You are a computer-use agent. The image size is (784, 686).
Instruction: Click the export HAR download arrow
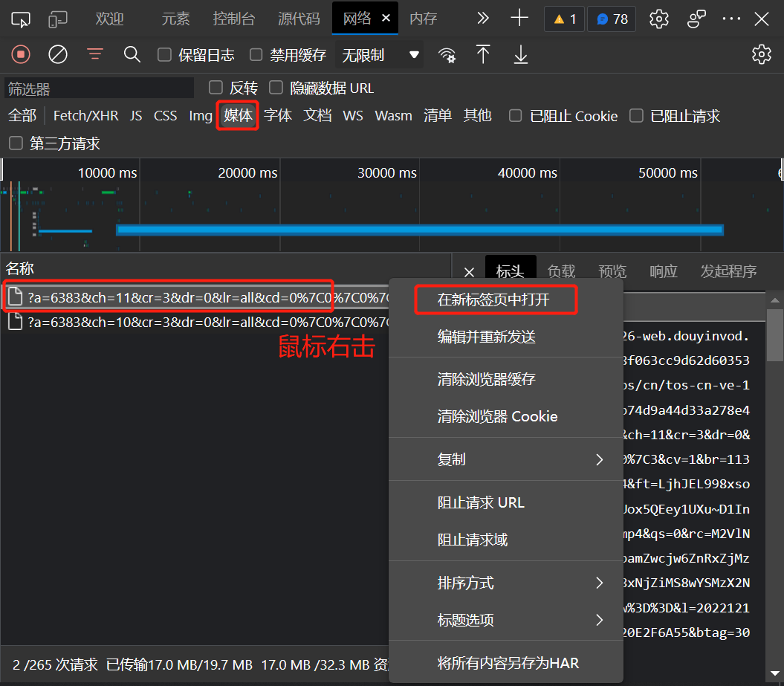pos(521,54)
